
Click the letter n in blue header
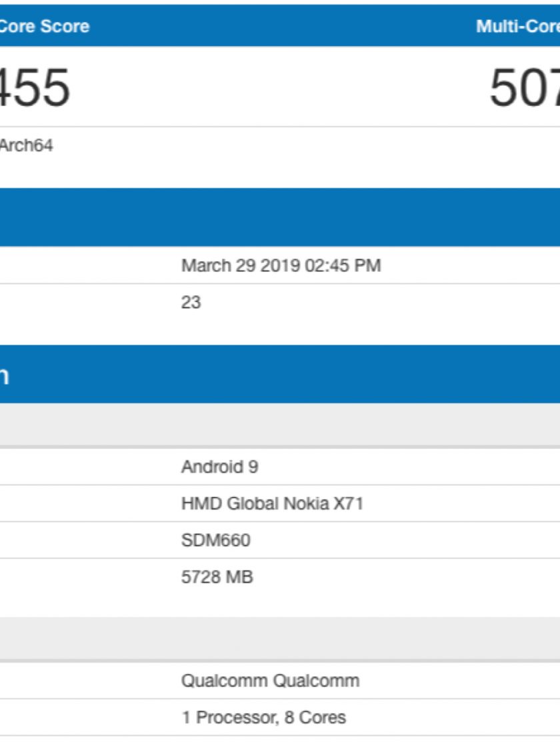coord(4,376)
